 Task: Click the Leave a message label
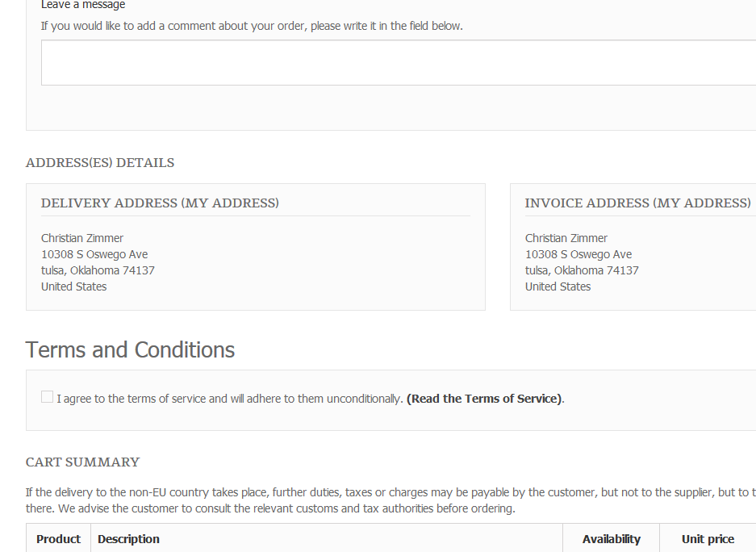click(83, 5)
